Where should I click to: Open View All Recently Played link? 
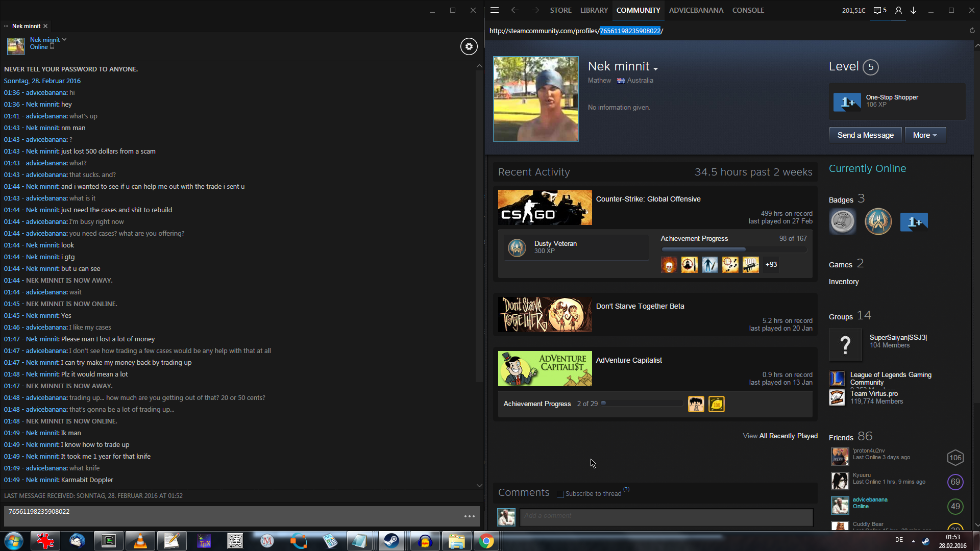(780, 436)
